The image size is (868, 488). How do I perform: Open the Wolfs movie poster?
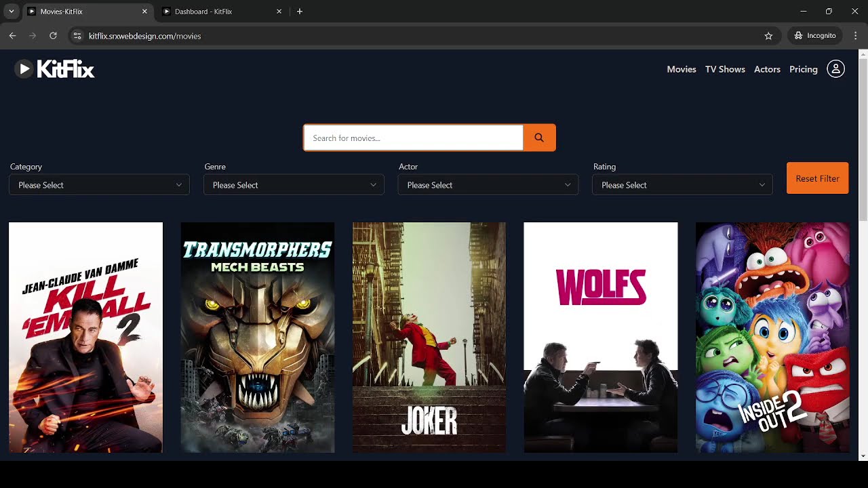click(x=601, y=338)
